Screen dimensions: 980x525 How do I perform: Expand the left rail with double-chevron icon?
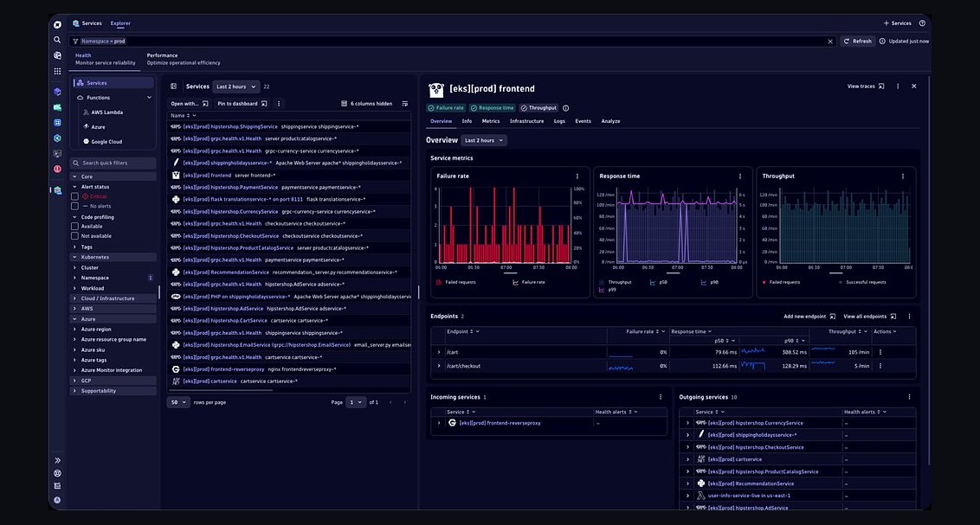pos(57,460)
